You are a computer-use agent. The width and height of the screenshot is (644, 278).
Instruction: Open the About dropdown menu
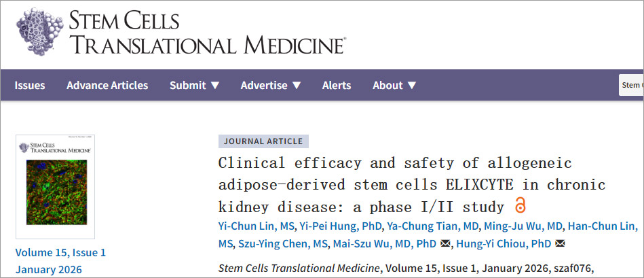(x=394, y=85)
